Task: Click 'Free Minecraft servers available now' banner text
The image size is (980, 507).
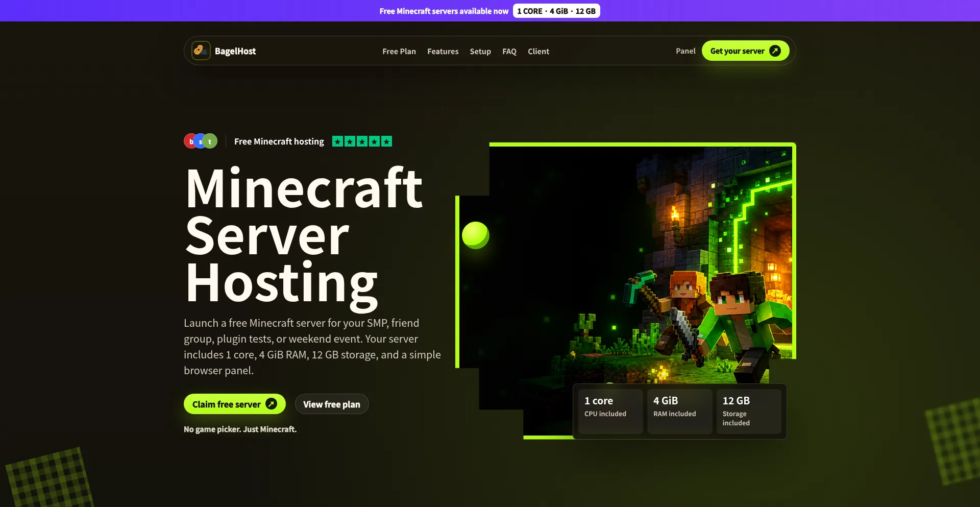Action: [x=444, y=11]
